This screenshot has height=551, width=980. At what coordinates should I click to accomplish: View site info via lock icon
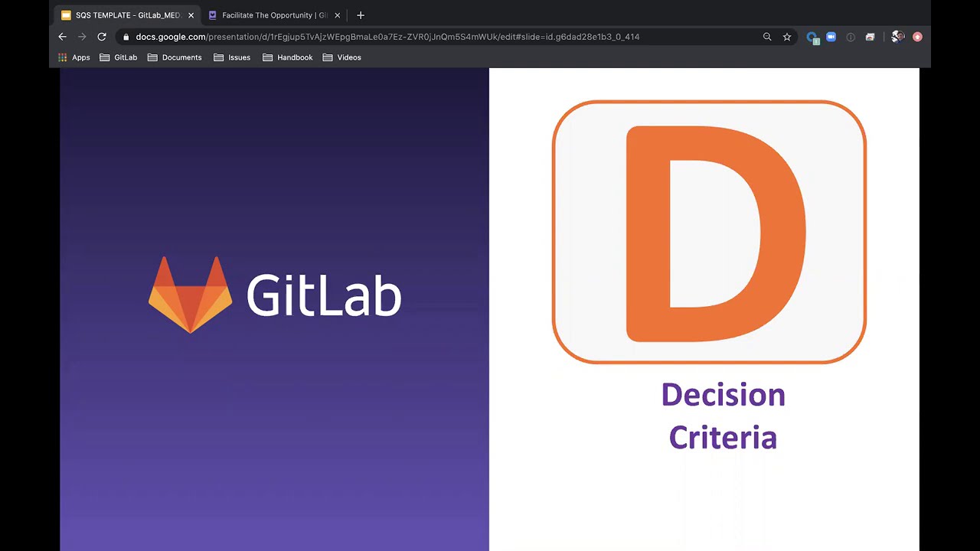point(126,37)
